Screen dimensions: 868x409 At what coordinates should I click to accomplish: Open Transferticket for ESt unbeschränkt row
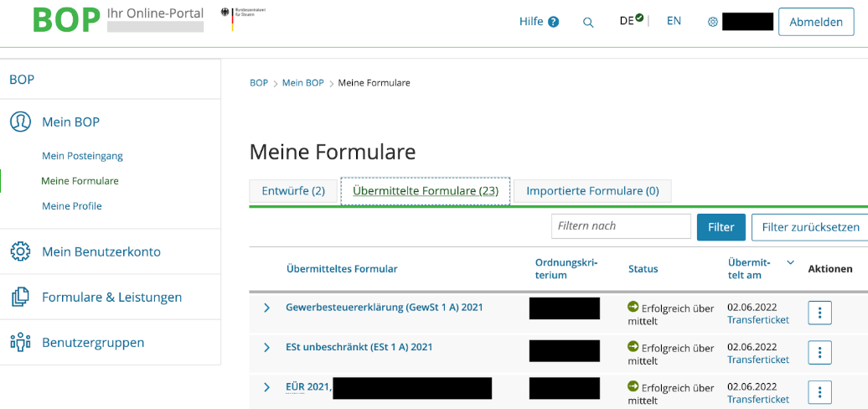coord(758,360)
